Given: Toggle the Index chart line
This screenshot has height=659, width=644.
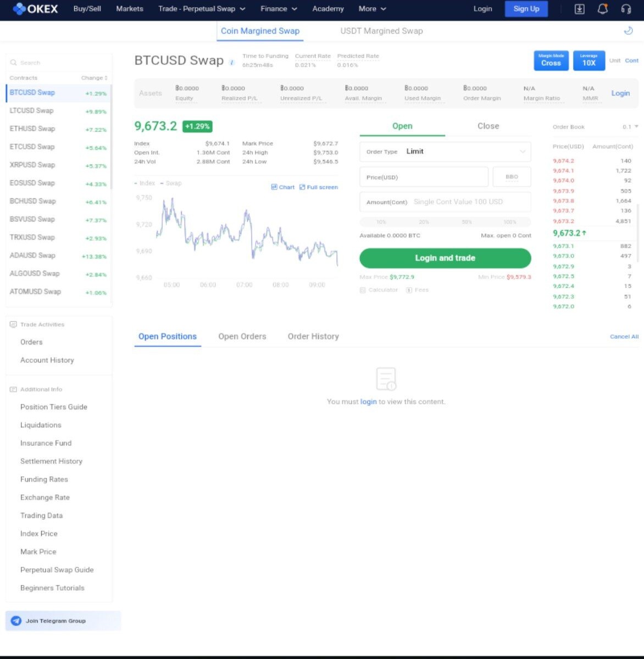Looking at the screenshot, I should tap(145, 183).
